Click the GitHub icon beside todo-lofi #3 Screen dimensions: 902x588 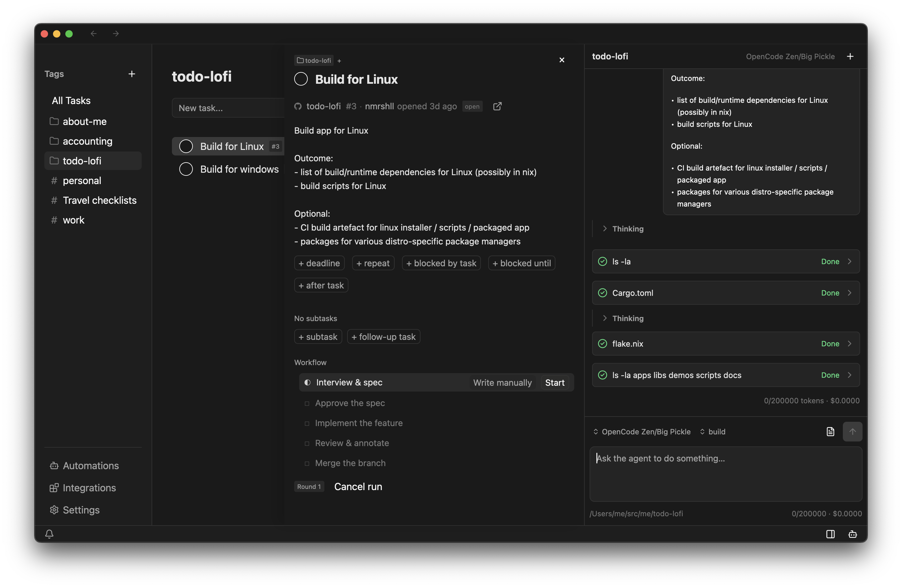click(298, 107)
